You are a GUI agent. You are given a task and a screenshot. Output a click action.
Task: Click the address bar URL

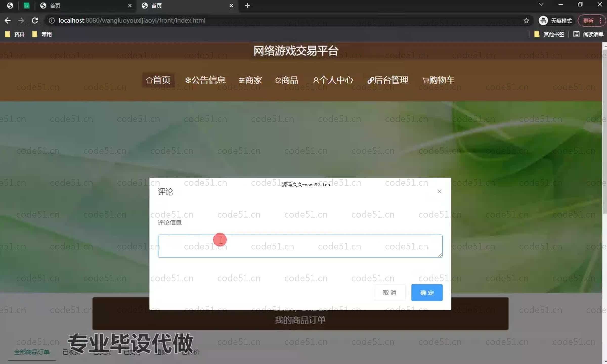[132, 20]
